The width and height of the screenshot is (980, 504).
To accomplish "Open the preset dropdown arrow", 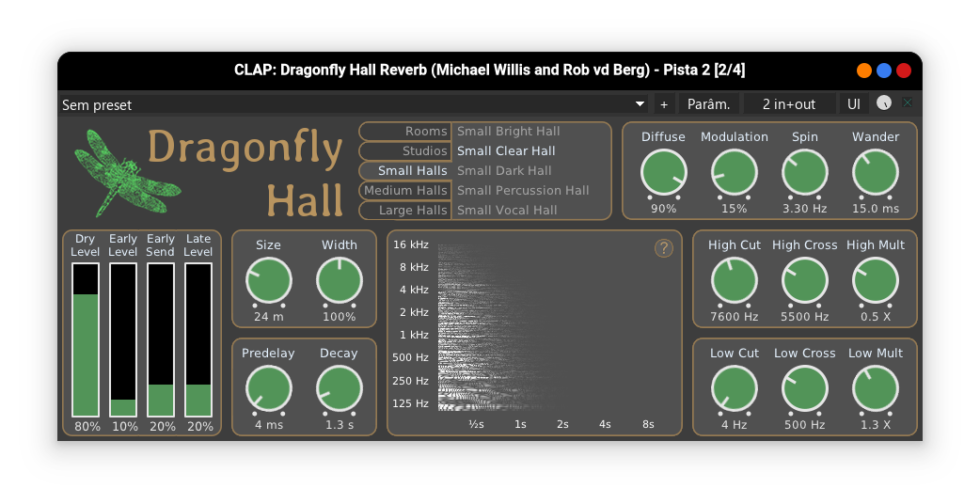I will pos(640,104).
